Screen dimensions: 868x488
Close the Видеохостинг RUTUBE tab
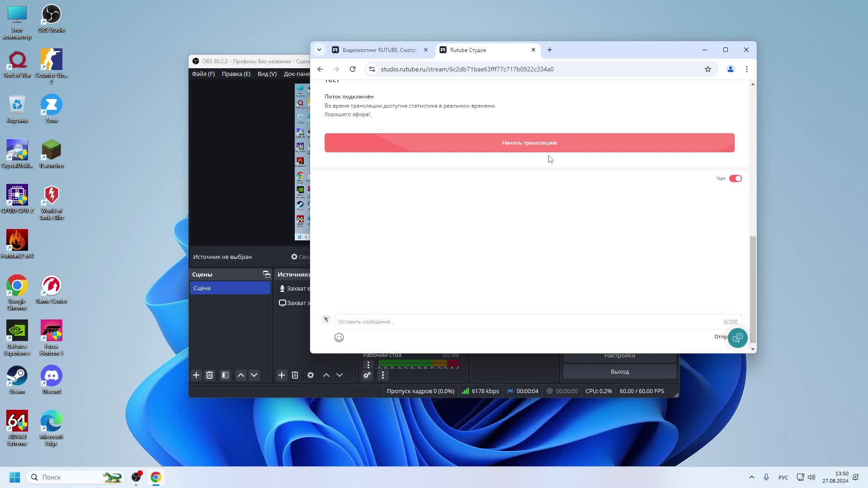pos(425,50)
